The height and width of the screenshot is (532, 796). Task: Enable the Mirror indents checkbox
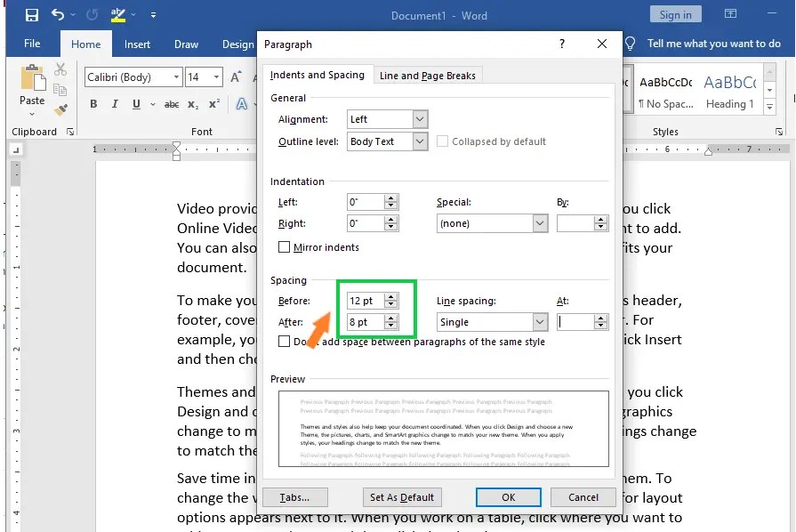coord(284,247)
